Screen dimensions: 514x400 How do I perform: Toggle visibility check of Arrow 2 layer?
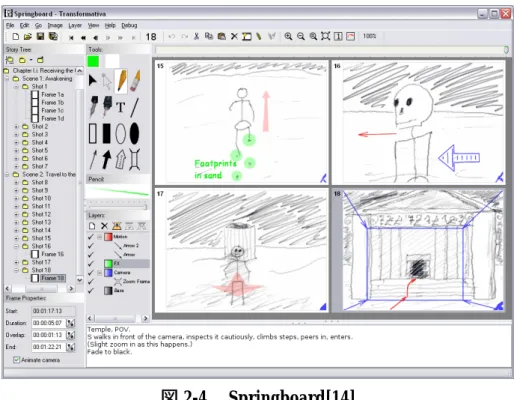click(90, 246)
